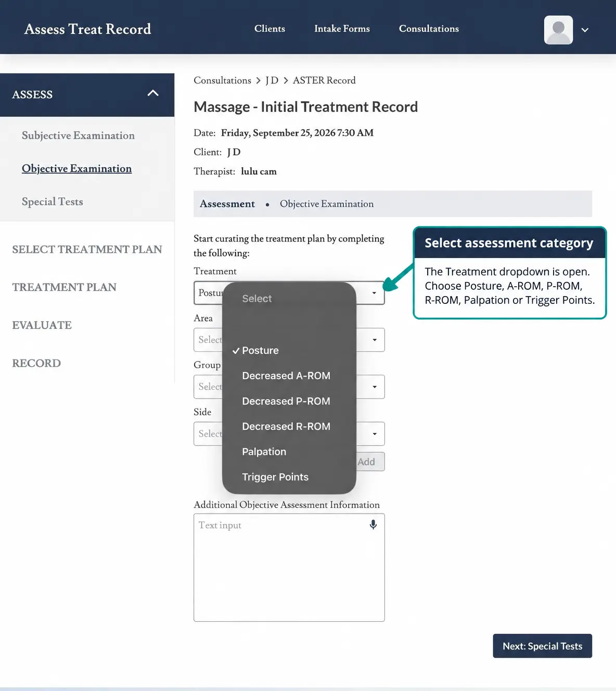Open RECORD section in sidebar
The width and height of the screenshot is (616, 691).
tap(36, 363)
